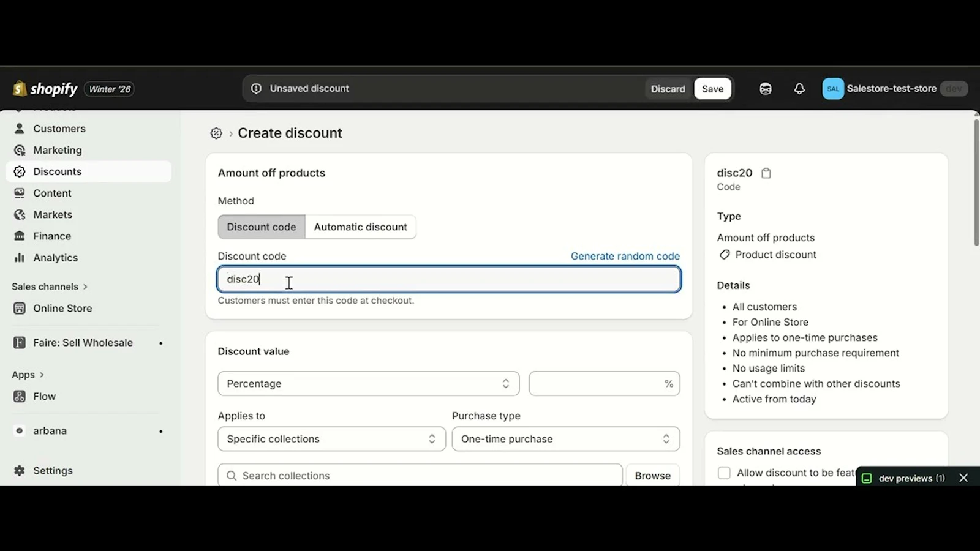Click the discounts breadcrumb icon
980x551 pixels.
pos(216,133)
